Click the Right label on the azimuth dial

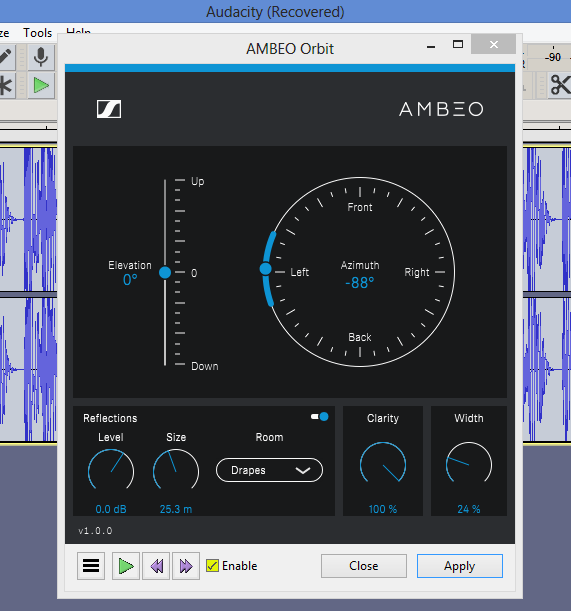[x=417, y=272]
